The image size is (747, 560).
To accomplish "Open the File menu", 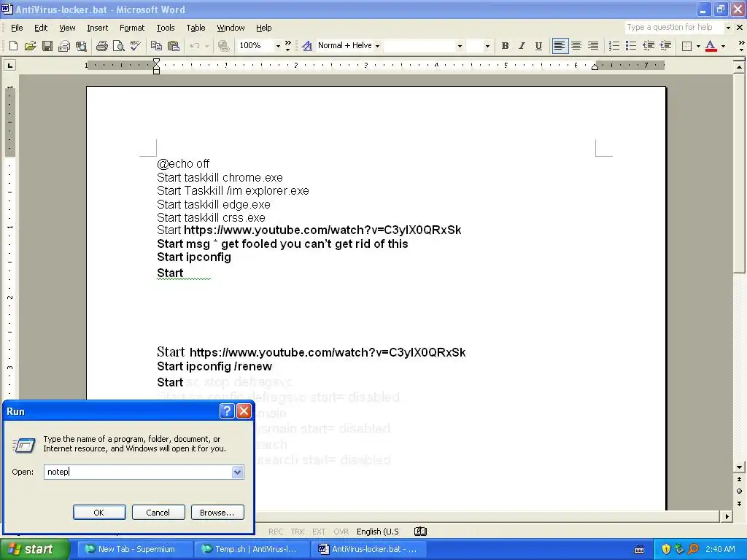I will click(17, 28).
